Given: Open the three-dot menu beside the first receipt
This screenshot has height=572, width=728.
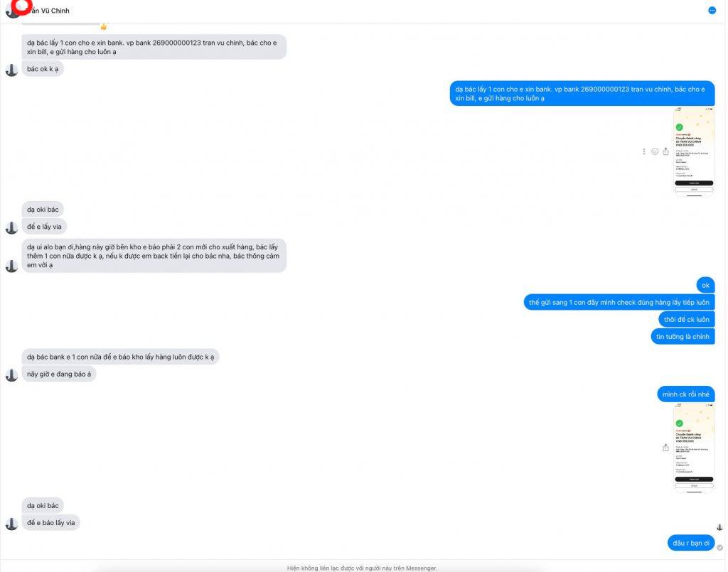Looking at the screenshot, I should coord(644,151).
